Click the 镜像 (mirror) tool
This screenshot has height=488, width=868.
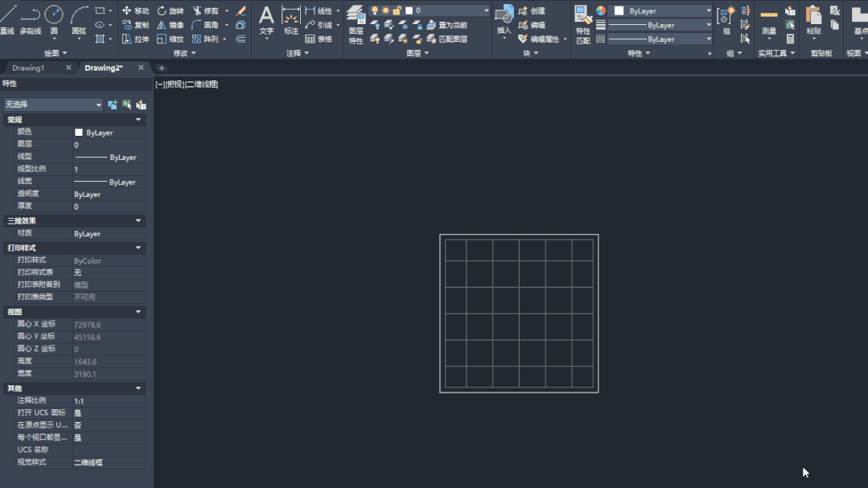click(170, 25)
